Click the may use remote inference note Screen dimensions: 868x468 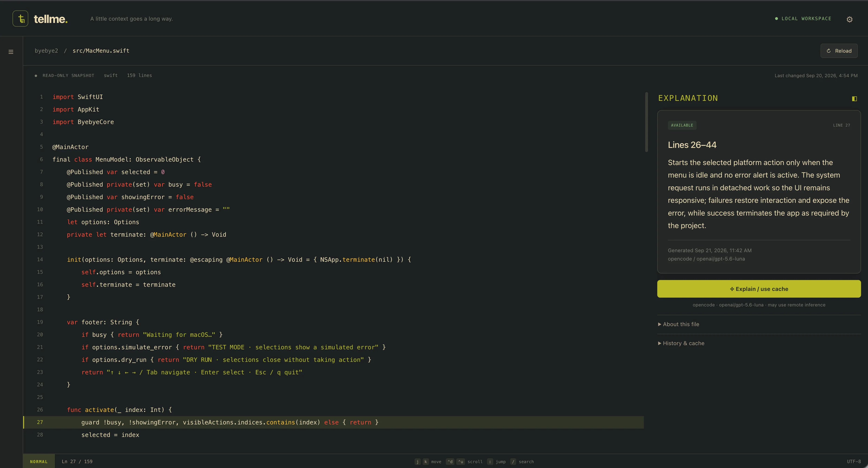[797, 305]
